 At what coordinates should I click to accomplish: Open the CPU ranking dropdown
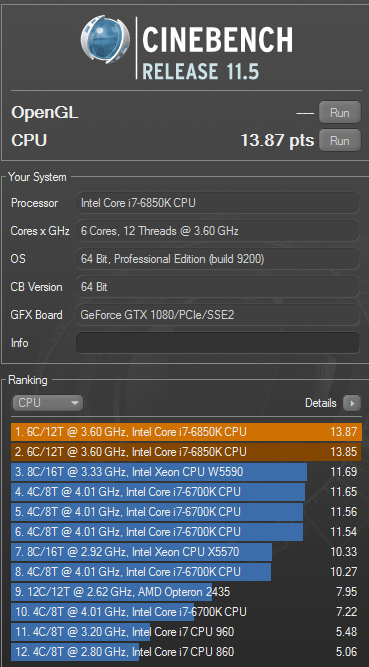pyautogui.click(x=47, y=403)
